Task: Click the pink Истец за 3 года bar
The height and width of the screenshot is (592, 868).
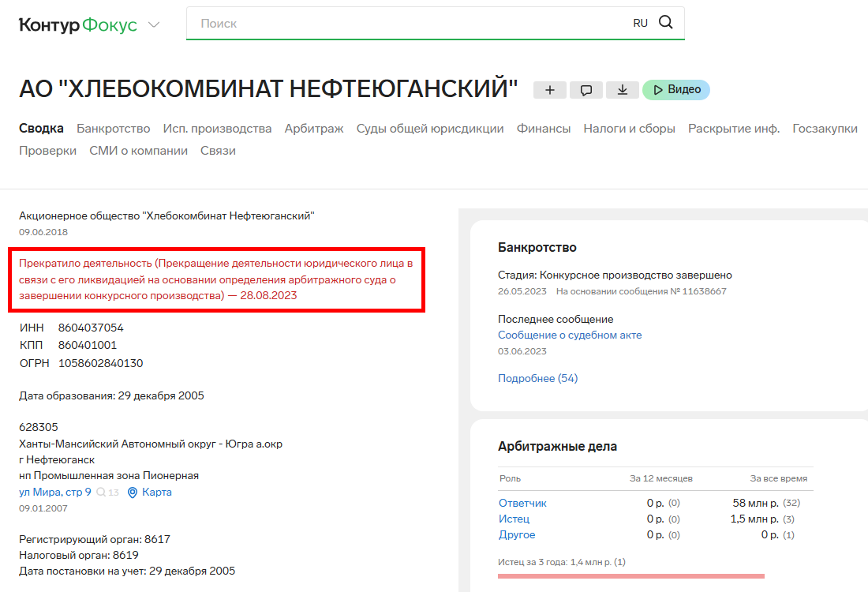Action: click(x=631, y=576)
